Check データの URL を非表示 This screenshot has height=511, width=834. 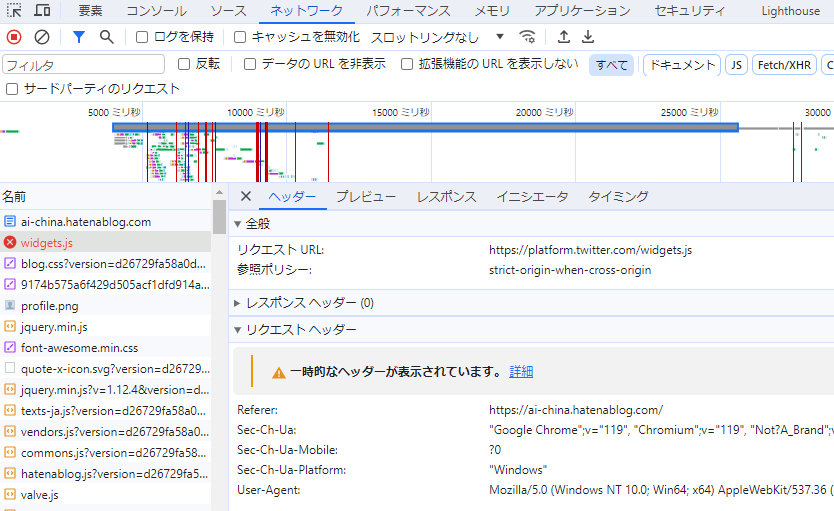(249, 64)
